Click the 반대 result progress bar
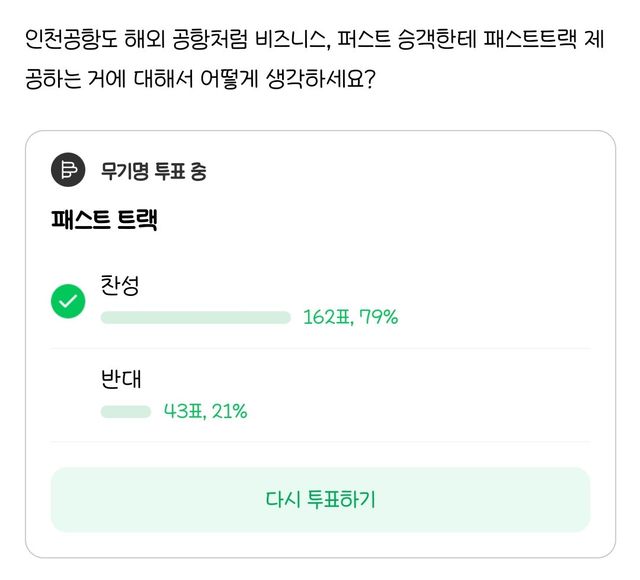Screen dimensions: 640x580 126,411
